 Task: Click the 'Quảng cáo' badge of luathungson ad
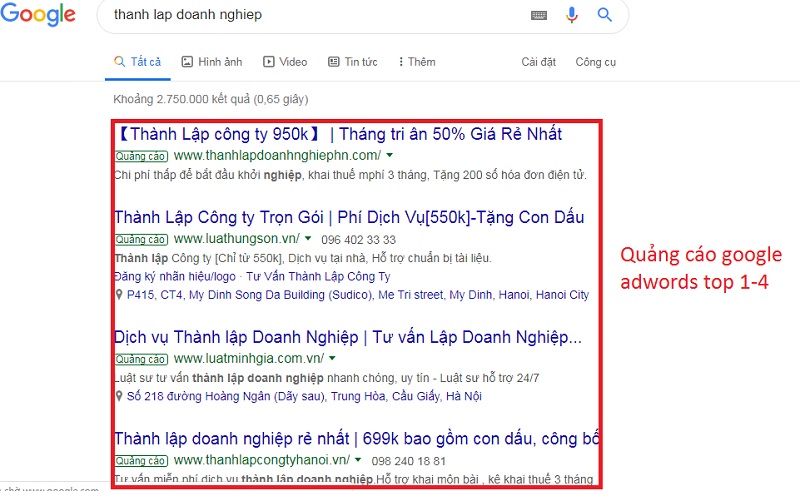pos(141,239)
